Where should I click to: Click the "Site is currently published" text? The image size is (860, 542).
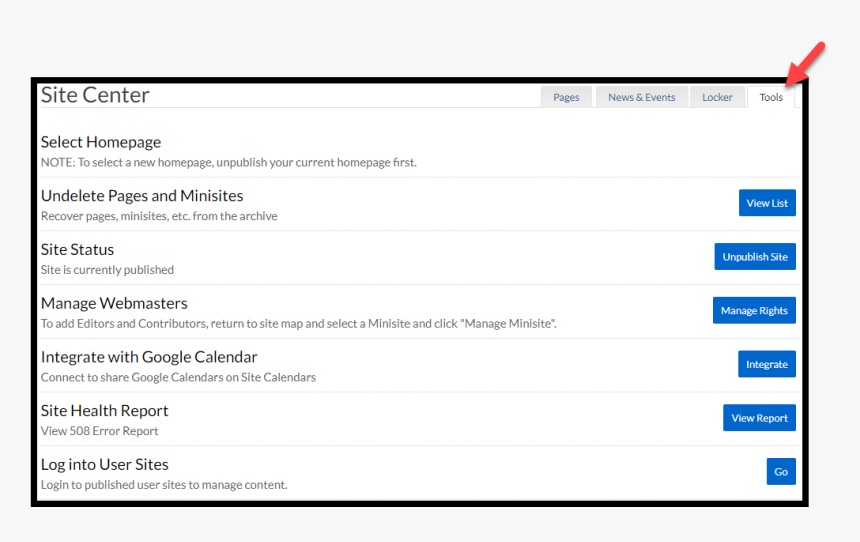pyautogui.click(x=107, y=270)
